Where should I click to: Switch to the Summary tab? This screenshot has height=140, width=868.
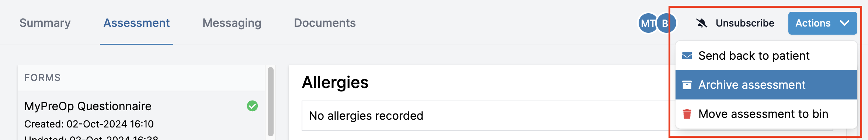tap(45, 23)
